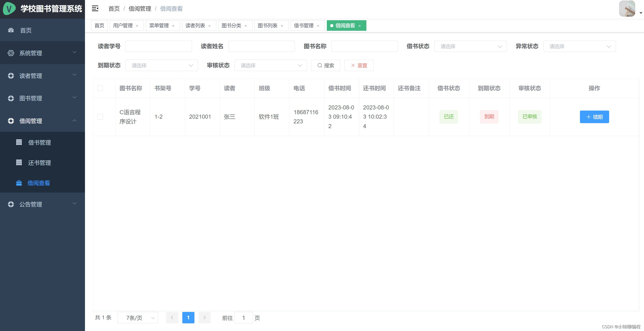Check the row checkbox for C语言程序设计
This screenshot has height=331, width=644.
100,117
